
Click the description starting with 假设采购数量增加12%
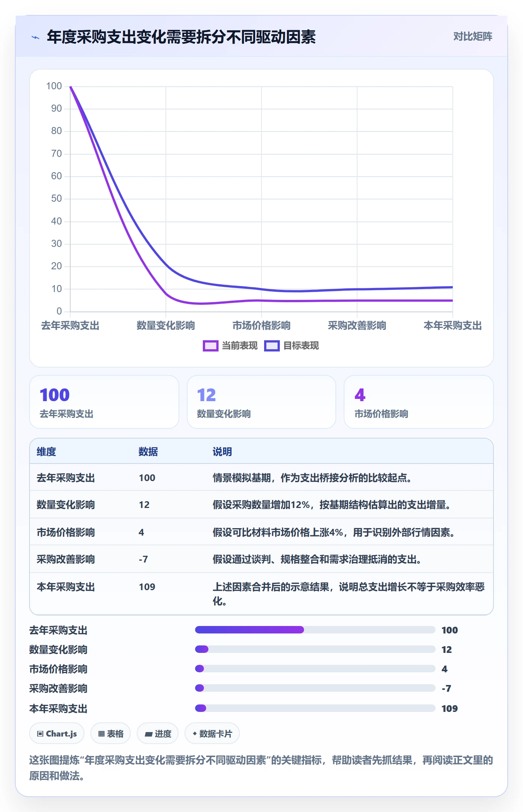[x=331, y=505]
